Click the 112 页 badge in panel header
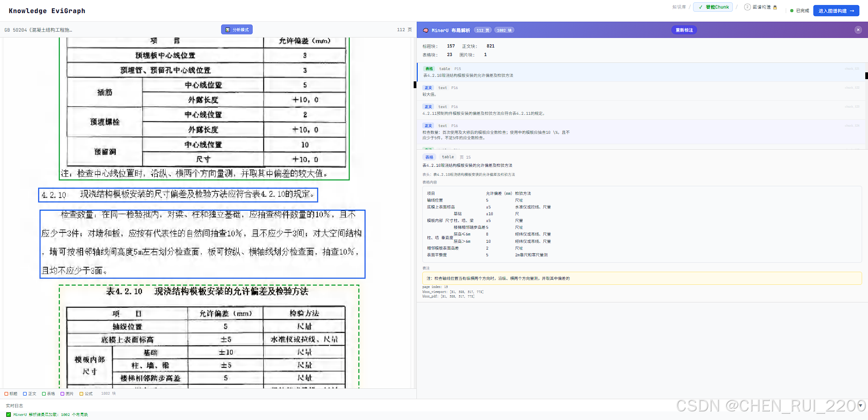The image size is (868, 420). click(483, 30)
